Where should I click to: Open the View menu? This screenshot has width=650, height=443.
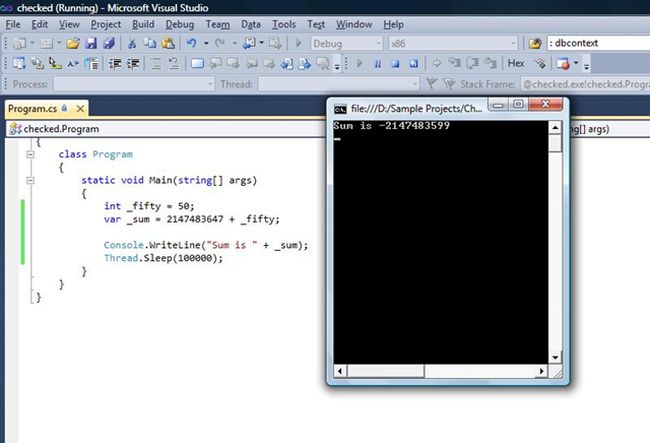coord(69,24)
